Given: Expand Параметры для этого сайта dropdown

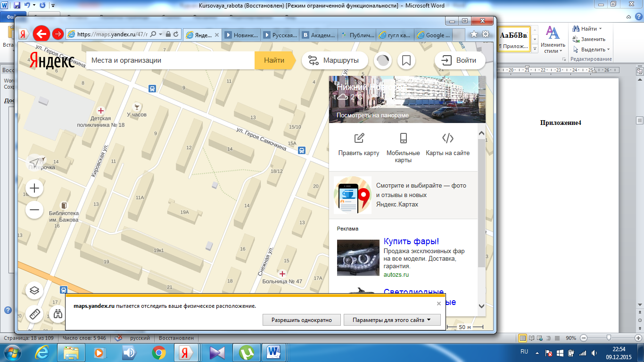Looking at the screenshot, I should click(x=392, y=320).
